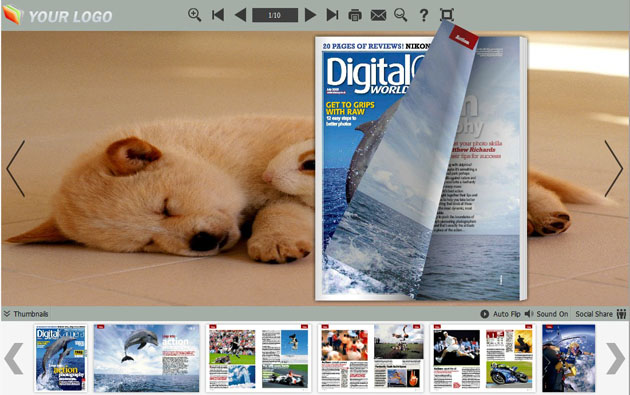Share by email via envelope icon

tap(378, 15)
